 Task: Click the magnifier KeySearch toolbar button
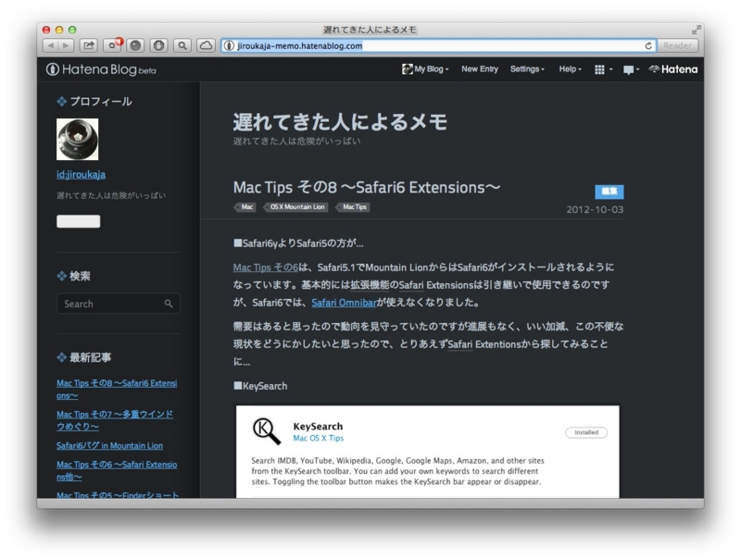click(x=182, y=45)
